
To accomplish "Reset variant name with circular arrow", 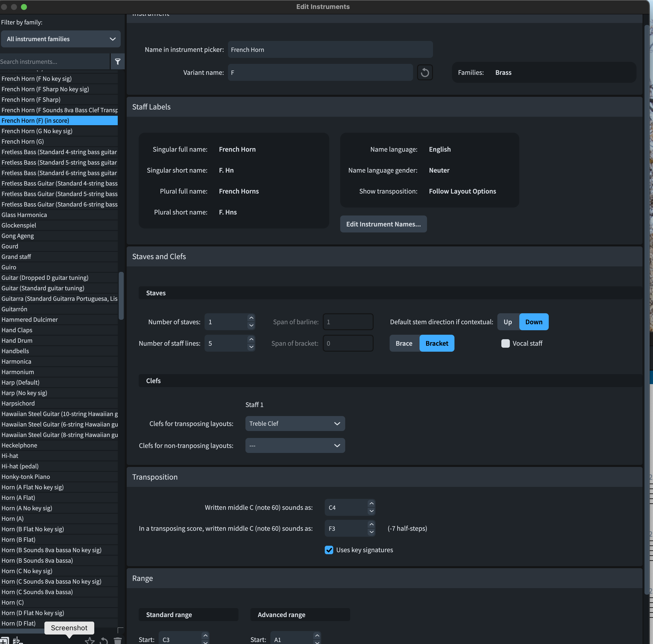I will (x=425, y=72).
